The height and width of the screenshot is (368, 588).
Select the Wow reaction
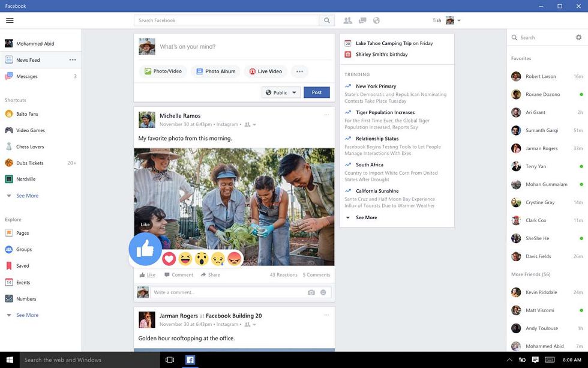[x=202, y=258]
